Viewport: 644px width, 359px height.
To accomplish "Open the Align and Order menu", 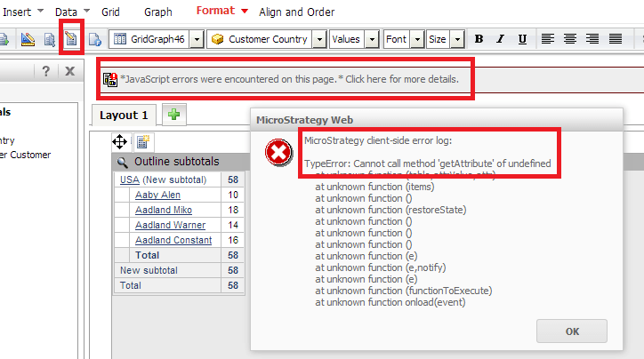I will (296, 12).
